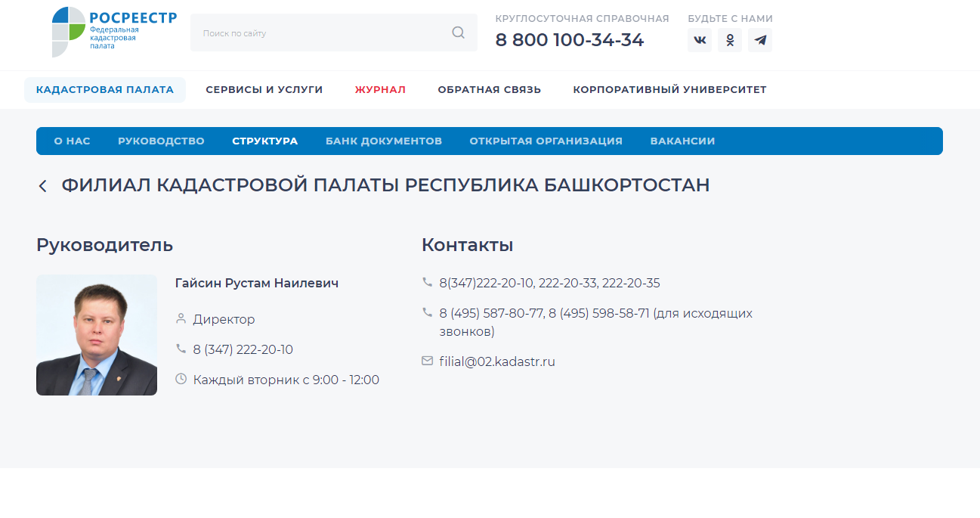The height and width of the screenshot is (518, 980).
Task: Open the ОБРАТНАЯ СВЯЗЬ section
Action: (490, 89)
